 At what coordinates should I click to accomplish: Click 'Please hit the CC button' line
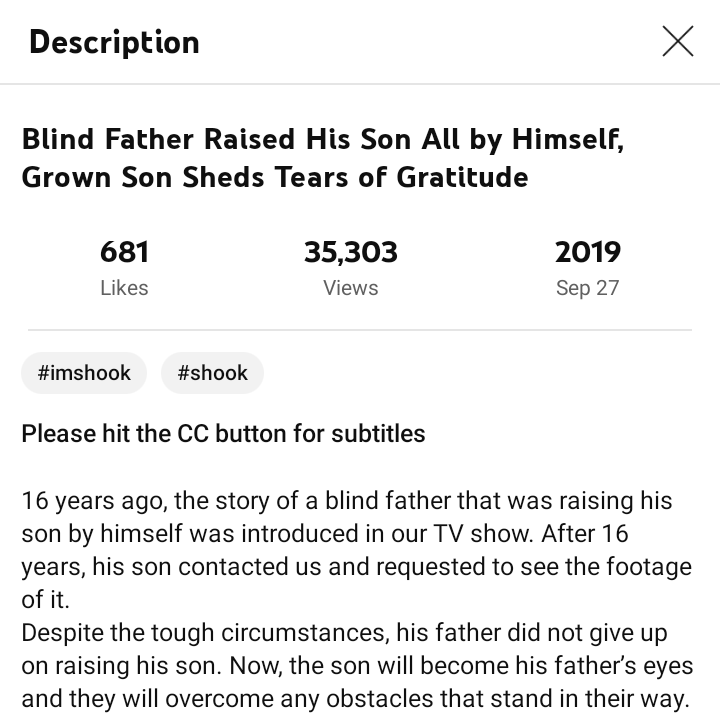(x=223, y=434)
